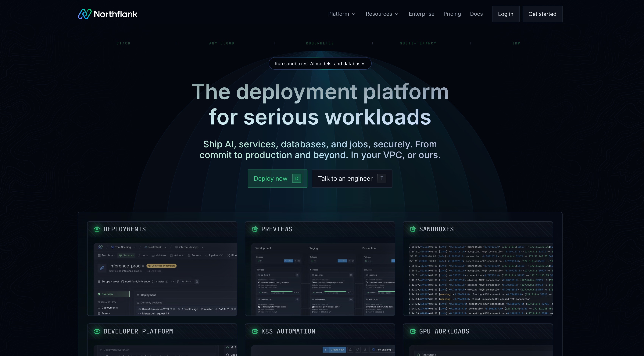
Task: Click the GPU WORKLOADS chip icon
Action: pos(413,331)
